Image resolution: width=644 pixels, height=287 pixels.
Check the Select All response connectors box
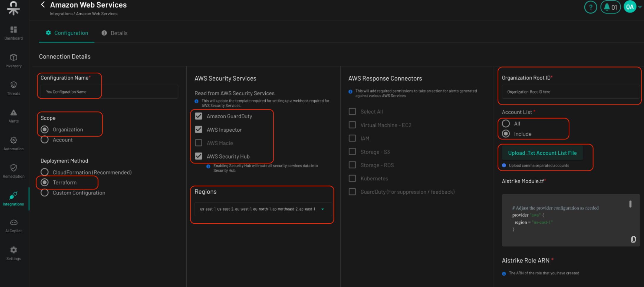tap(352, 111)
